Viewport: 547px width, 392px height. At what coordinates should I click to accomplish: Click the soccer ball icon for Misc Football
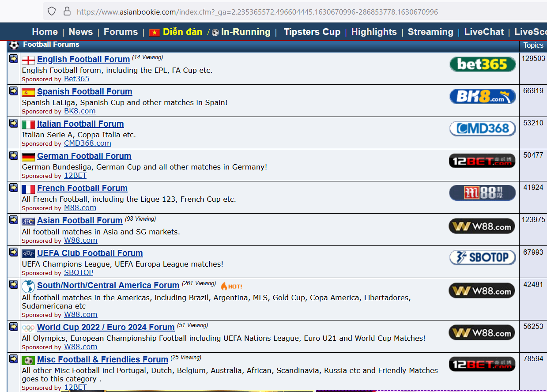28,361
